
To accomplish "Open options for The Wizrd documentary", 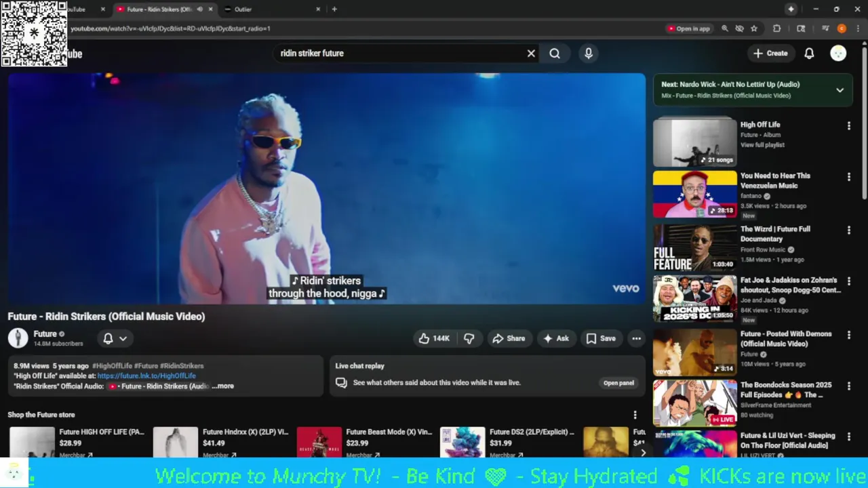I will pyautogui.click(x=848, y=230).
